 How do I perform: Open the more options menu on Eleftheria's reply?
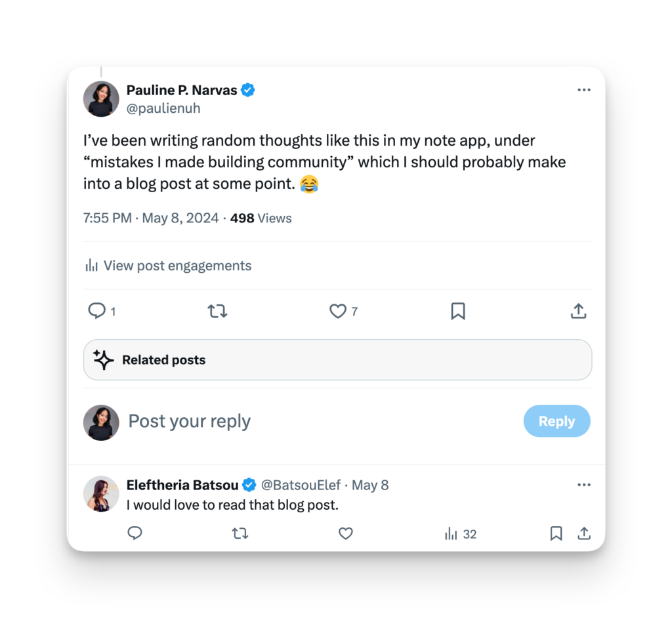tap(584, 484)
